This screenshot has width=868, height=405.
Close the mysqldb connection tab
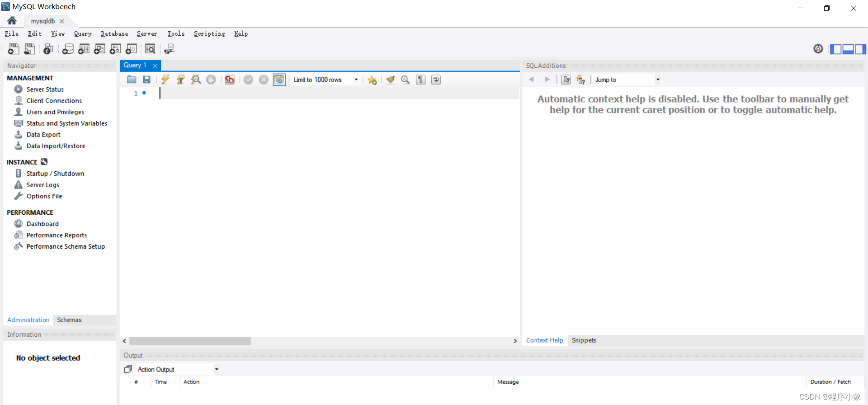(x=62, y=21)
